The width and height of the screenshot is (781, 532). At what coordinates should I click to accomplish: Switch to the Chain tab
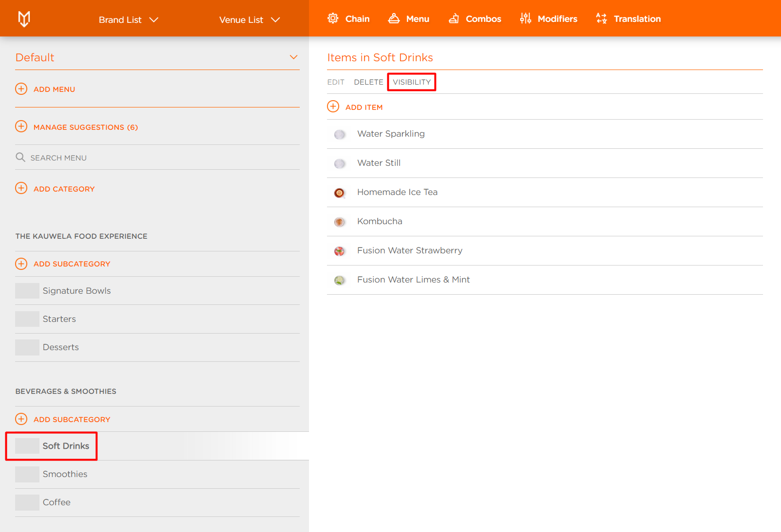(348, 18)
